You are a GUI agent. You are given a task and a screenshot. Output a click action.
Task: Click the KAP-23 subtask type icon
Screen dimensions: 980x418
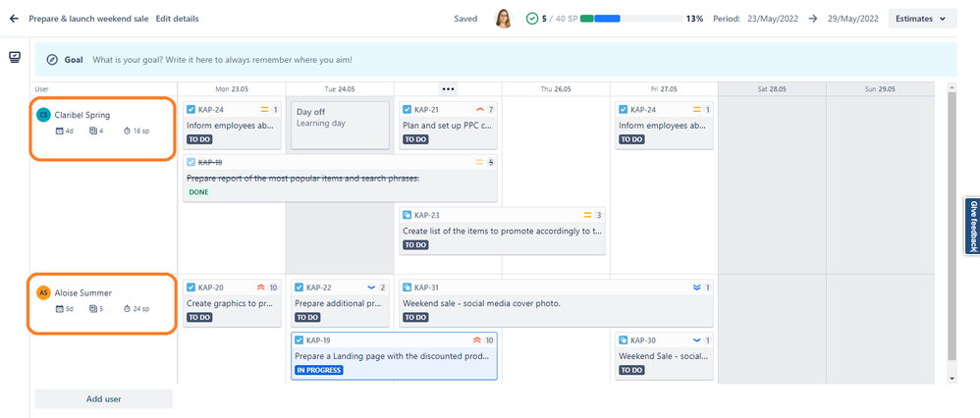[407, 215]
